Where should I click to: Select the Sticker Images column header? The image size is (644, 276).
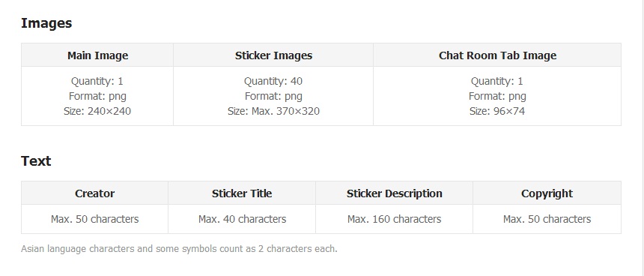pos(273,55)
